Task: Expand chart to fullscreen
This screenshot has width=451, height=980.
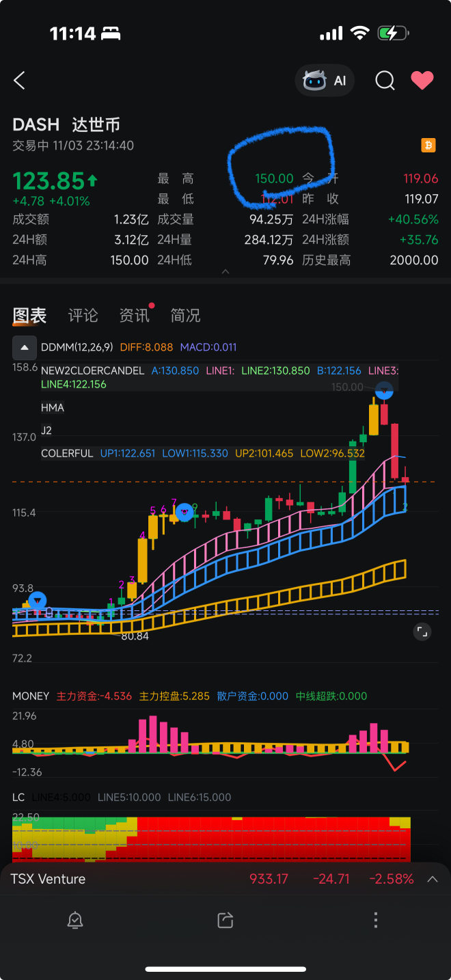Action: (x=422, y=632)
